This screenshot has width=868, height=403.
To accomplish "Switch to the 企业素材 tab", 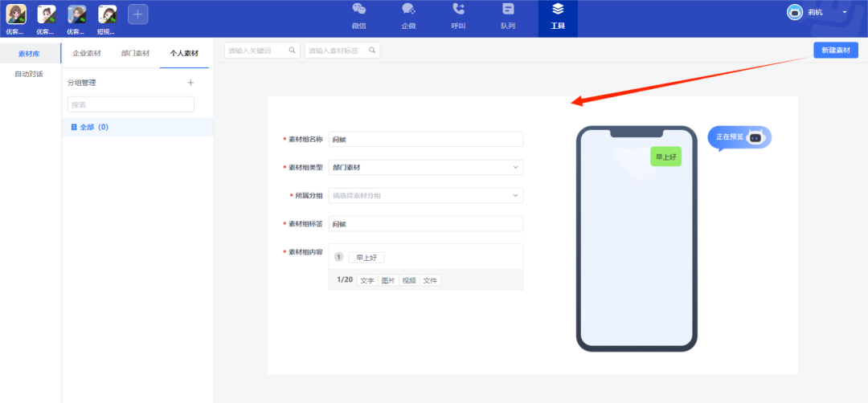I will pos(86,54).
